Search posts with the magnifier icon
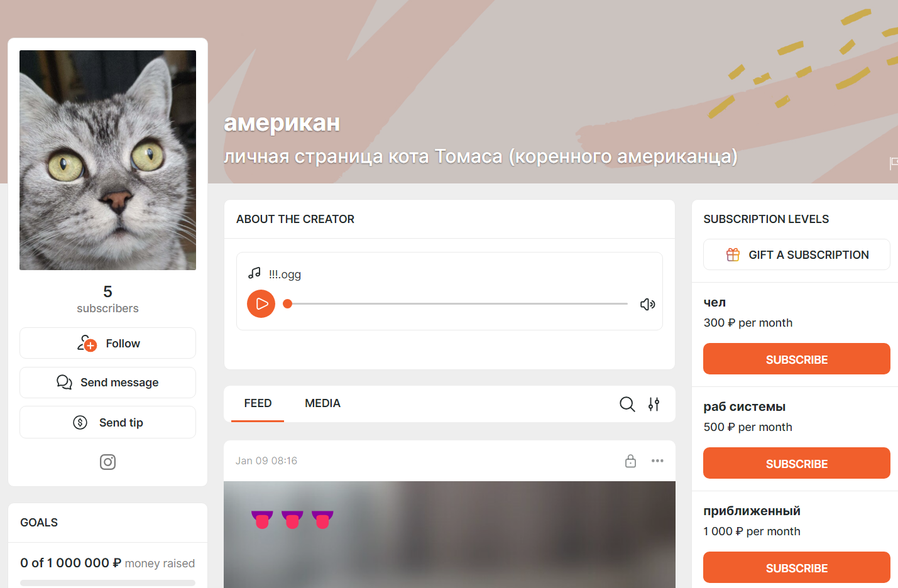The width and height of the screenshot is (898, 588). pyautogui.click(x=627, y=404)
